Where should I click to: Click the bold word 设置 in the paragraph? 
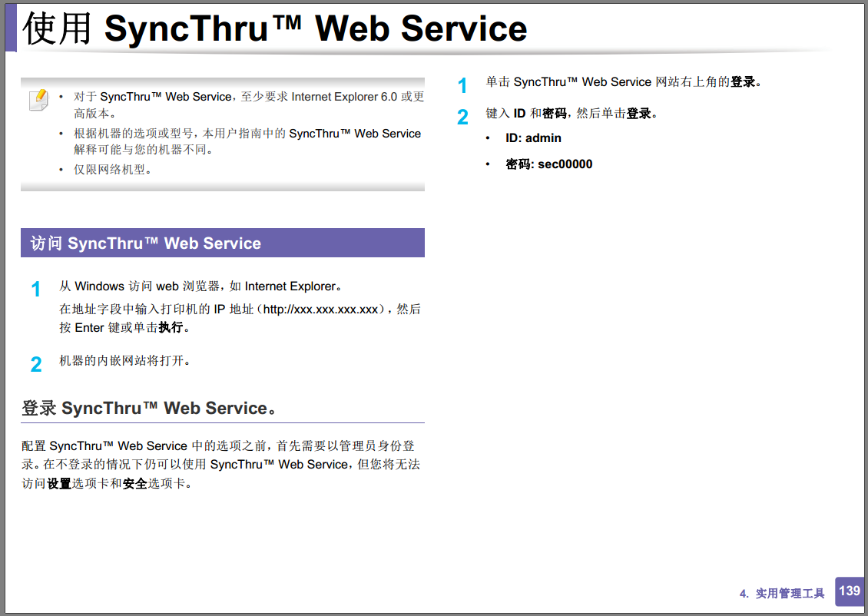point(58,484)
